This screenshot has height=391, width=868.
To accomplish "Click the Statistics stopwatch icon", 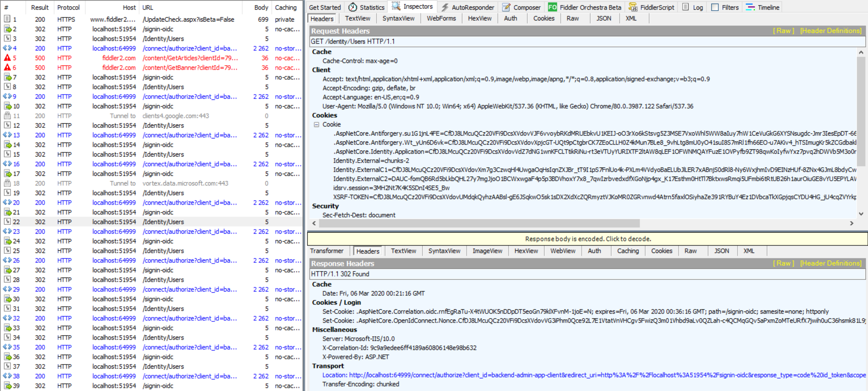I will 353,7.
